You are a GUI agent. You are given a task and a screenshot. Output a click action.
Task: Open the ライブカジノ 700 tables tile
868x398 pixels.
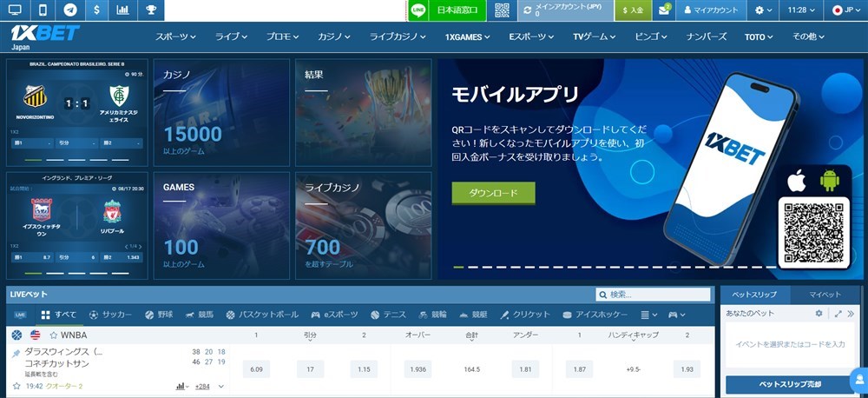pyautogui.click(x=363, y=226)
